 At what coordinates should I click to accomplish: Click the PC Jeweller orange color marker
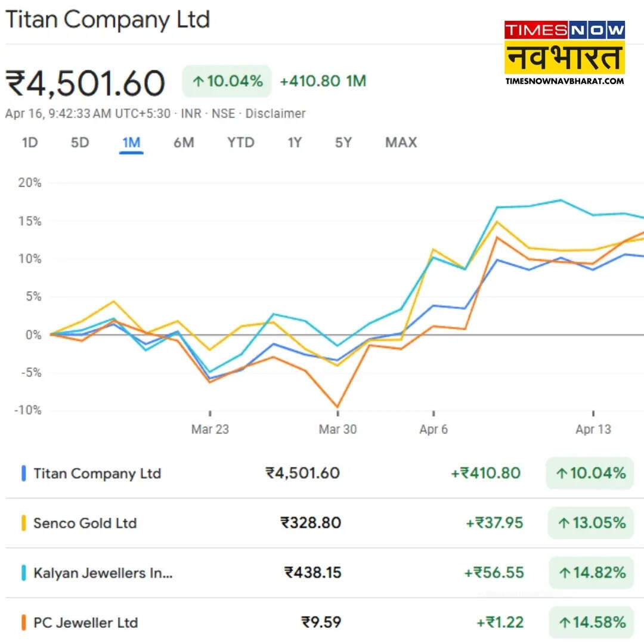click(24, 623)
